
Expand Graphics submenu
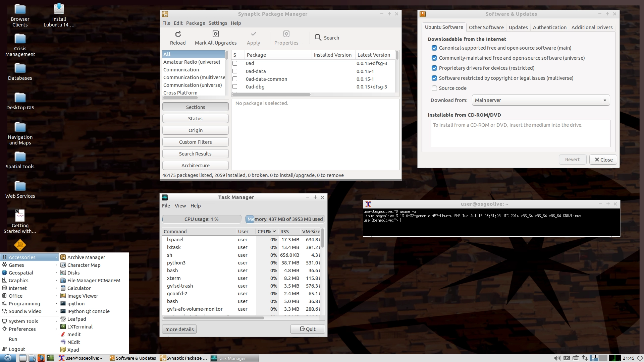click(x=30, y=280)
